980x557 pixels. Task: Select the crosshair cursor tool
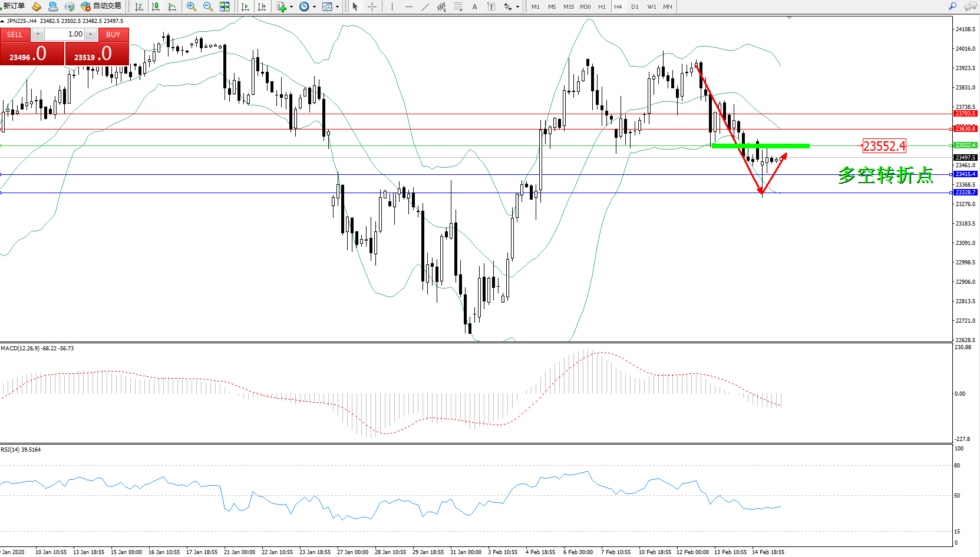click(372, 6)
